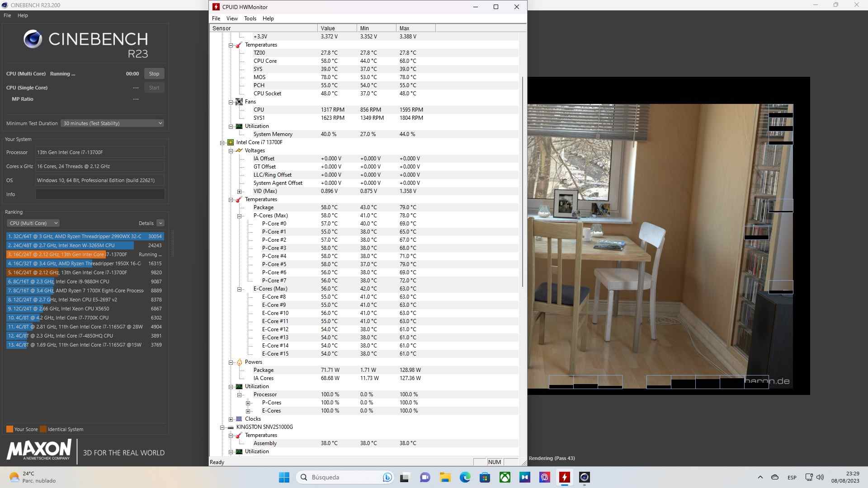Collapse the P-Cores (Max) temperature group
Screen dimensions: 868x488
(x=240, y=216)
